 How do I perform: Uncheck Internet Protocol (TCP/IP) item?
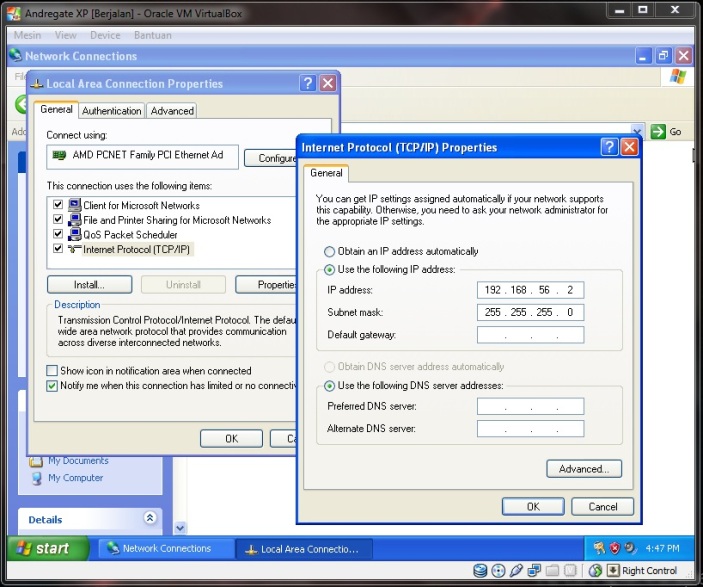[58, 248]
